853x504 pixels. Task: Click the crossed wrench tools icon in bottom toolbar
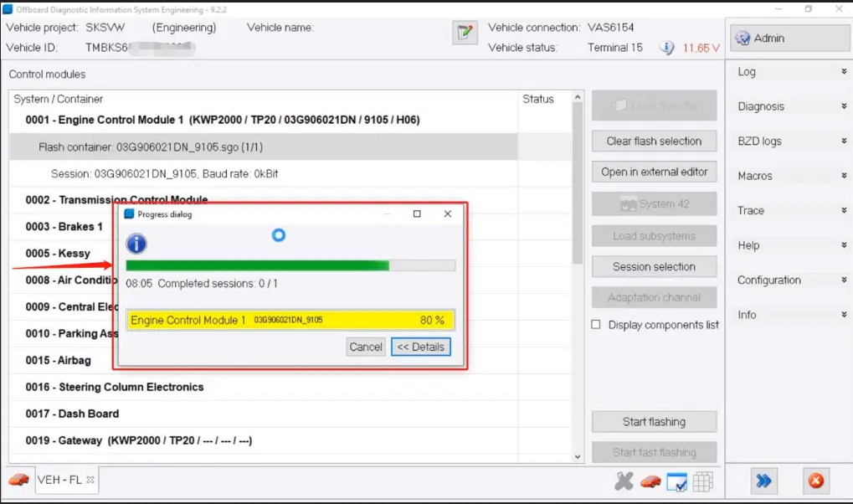[x=624, y=481]
